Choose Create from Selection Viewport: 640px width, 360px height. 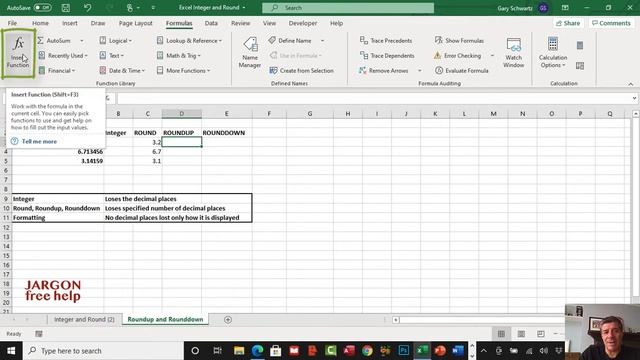[302, 71]
